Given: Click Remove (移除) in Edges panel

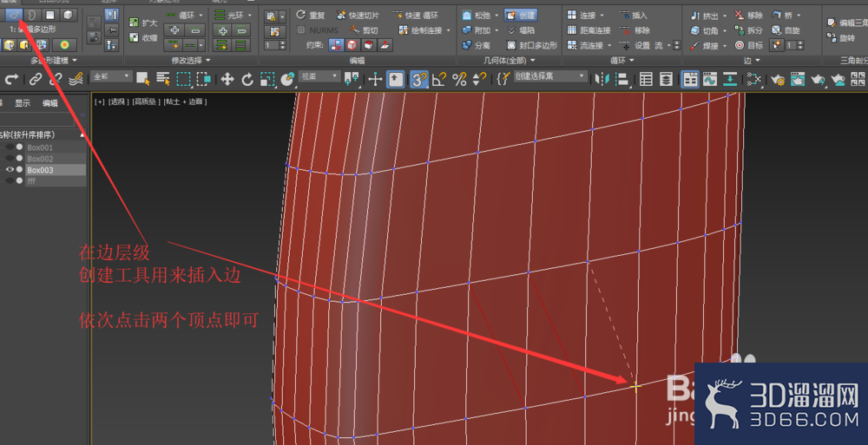Looking at the screenshot, I should [748, 16].
